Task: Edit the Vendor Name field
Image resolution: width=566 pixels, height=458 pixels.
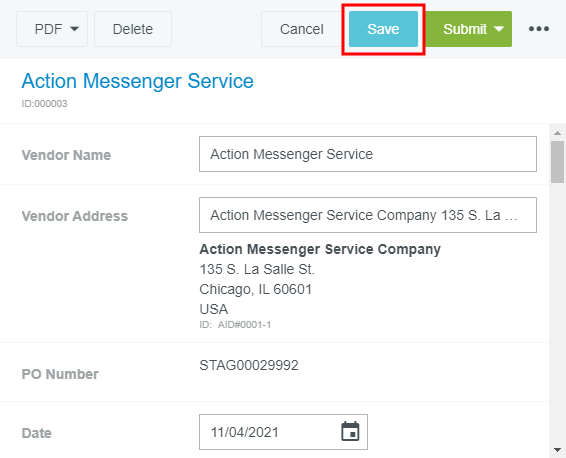Action: 368,154
